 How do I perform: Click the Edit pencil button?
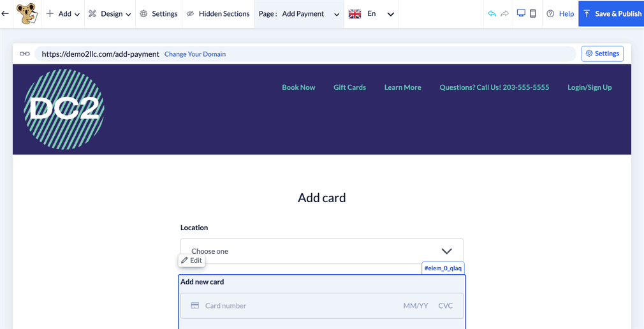click(191, 260)
